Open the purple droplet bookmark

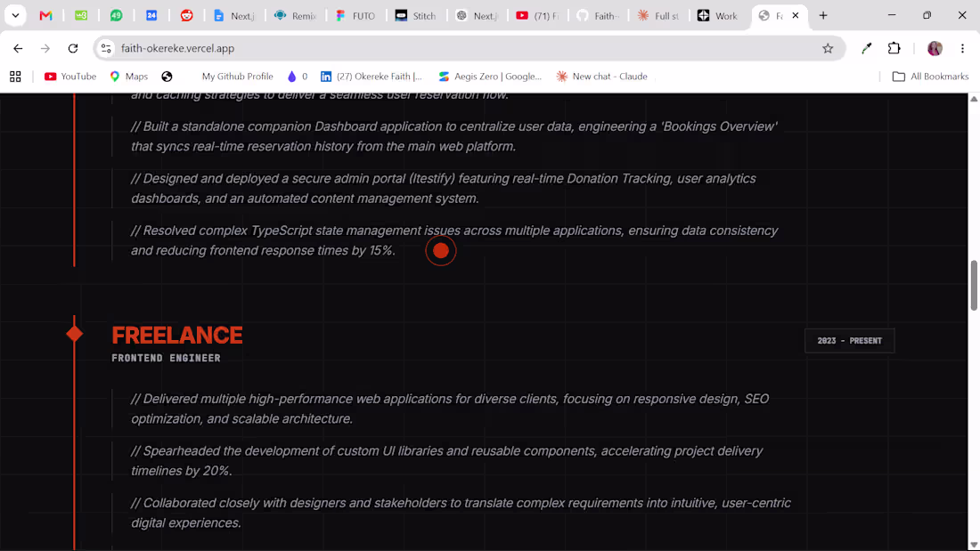click(x=297, y=77)
